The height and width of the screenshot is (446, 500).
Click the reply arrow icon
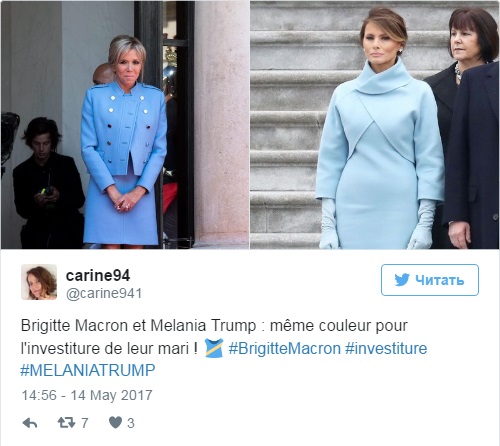pos(30,423)
